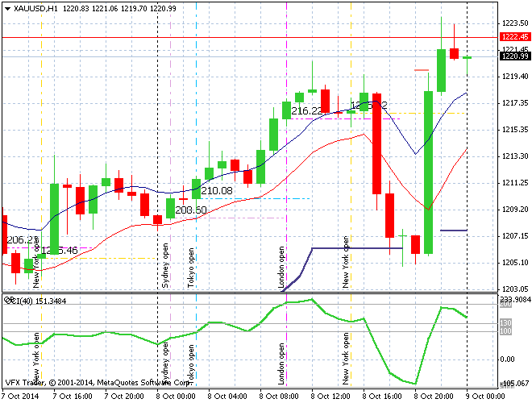The image size is (532, 403).
Task: Click the 1213.30 price axis label
Action: pos(515,156)
